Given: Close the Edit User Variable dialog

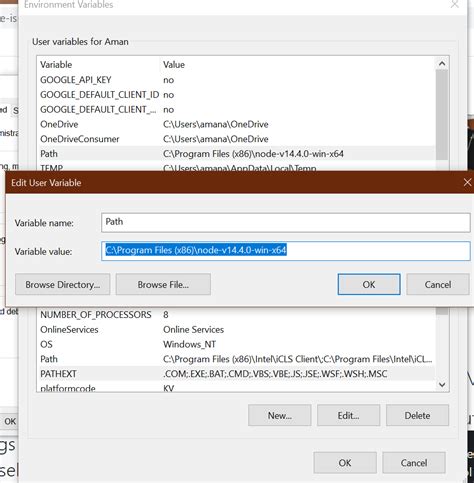Looking at the screenshot, I should [x=467, y=182].
